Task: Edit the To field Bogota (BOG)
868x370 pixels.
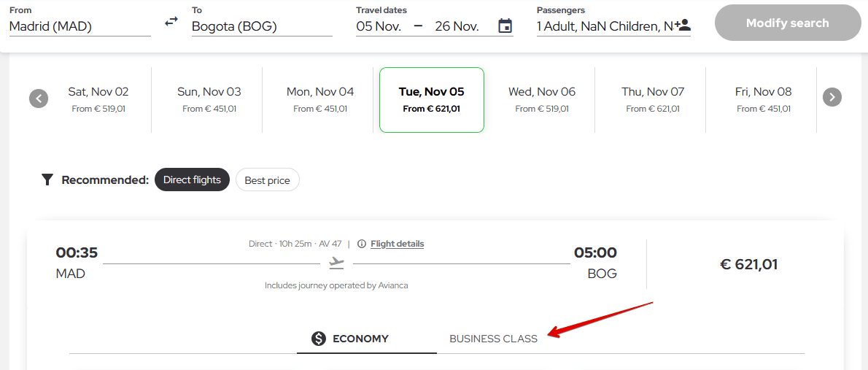Action: pos(261,26)
